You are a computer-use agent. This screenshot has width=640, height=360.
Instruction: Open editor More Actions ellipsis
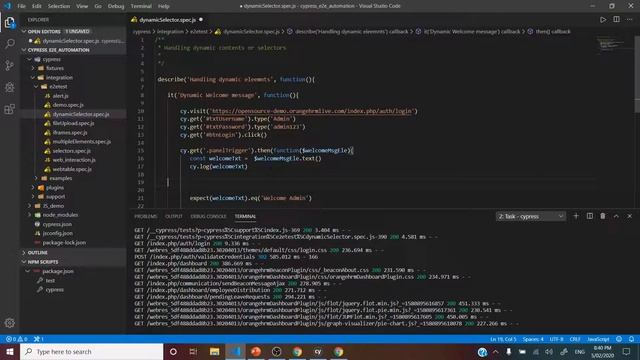pyautogui.click(x=629, y=20)
